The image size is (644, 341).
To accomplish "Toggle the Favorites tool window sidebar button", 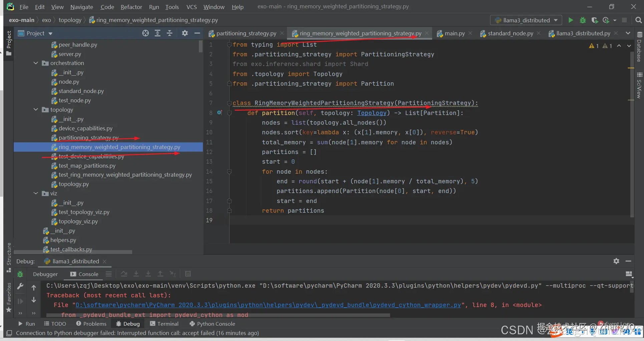I will click(x=9, y=297).
